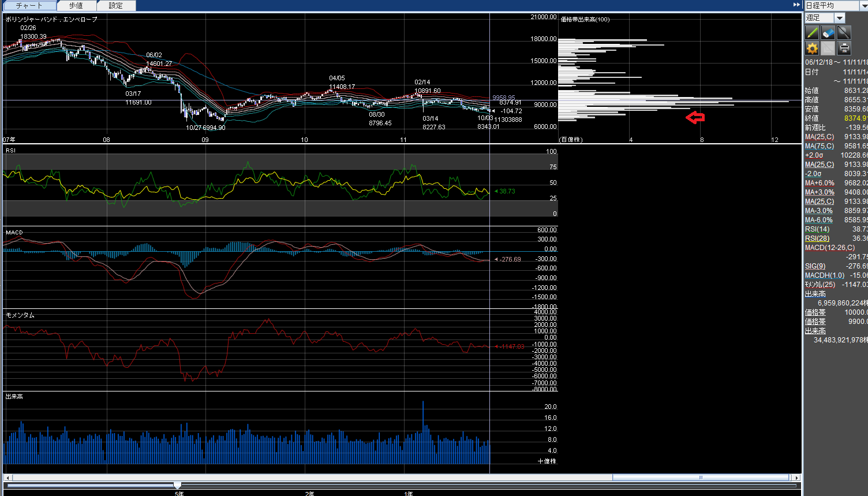Click the horizontal scrollbar thumb below the chart
Viewport: 868px width, 496px height.
point(701,478)
